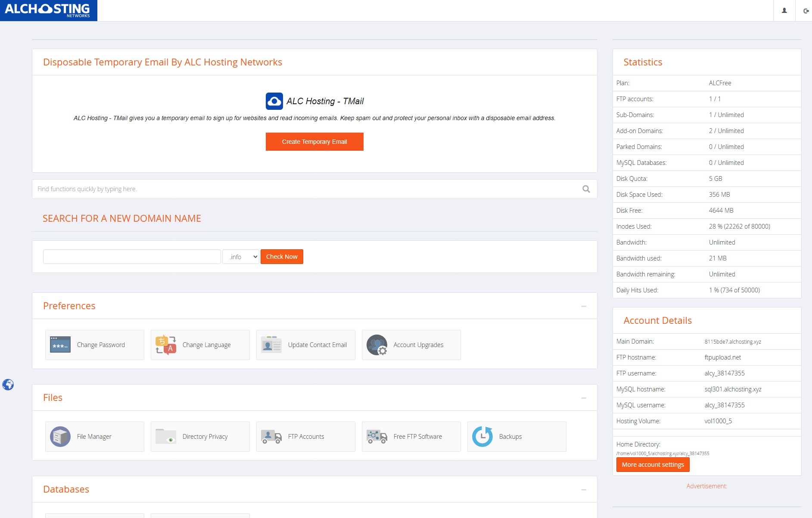Viewport: 812px width, 518px height.
Task: Click the logout icon in top bar
Action: 806,11
